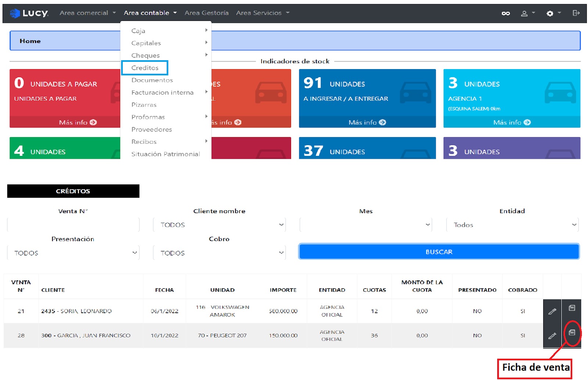Screen dimensions: 588x380
Task: Click the CRÉDITOS section title
Action: (x=73, y=191)
